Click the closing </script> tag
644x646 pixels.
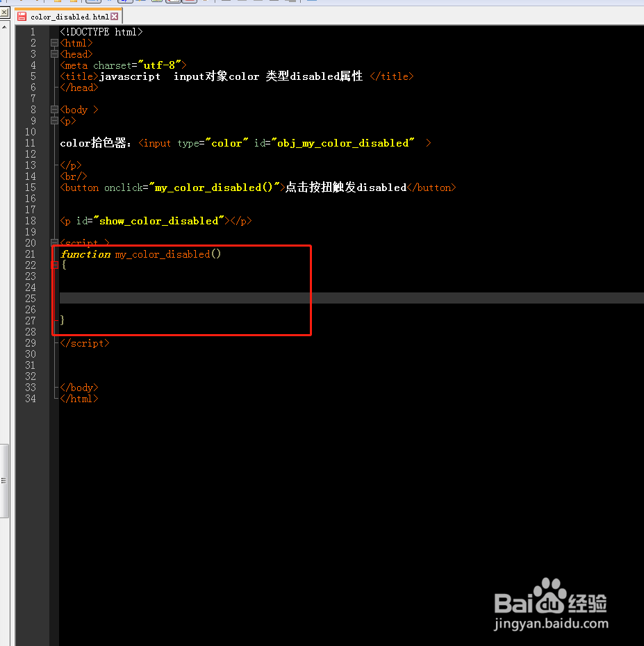tap(85, 343)
